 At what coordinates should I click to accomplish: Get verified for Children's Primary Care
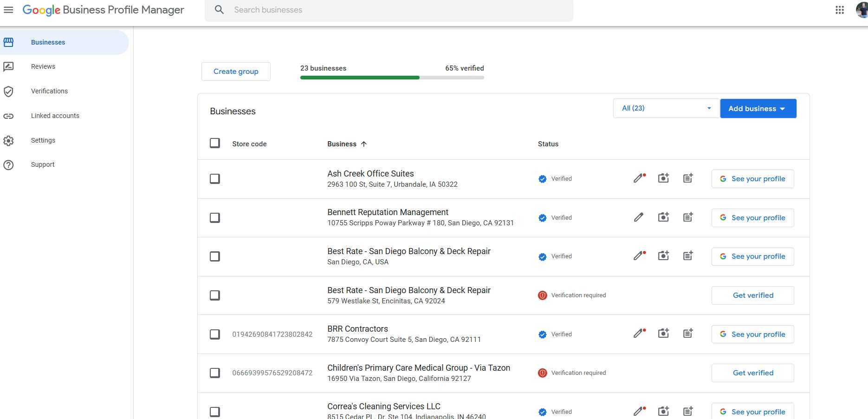click(752, 373)
